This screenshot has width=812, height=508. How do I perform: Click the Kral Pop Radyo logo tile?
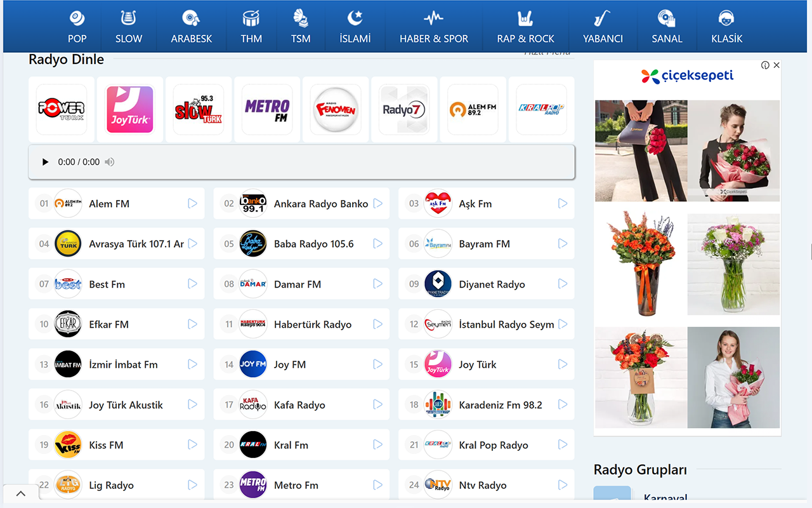[541, 110]
